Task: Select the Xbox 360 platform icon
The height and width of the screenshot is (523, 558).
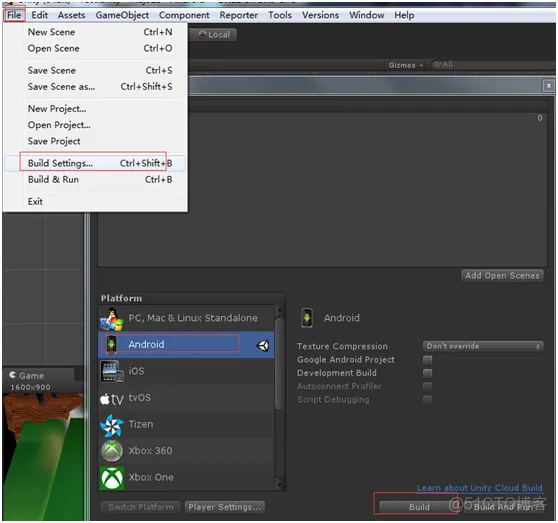Action: click(x=112, y=451)
